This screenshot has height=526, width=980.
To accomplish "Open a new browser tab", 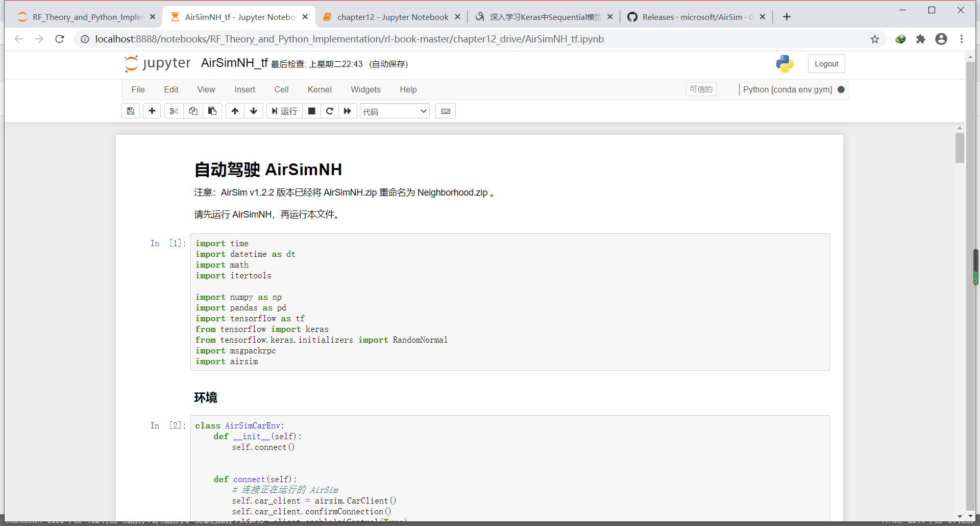I will [787, 17].
